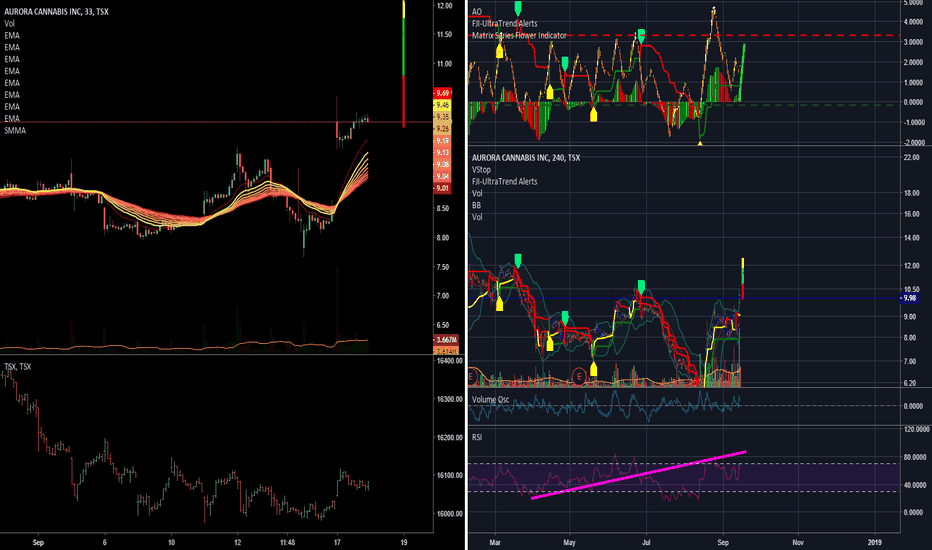Click the 9.08 price tag
The height and width of the screenshot is (550, 932).
point(443,164)
